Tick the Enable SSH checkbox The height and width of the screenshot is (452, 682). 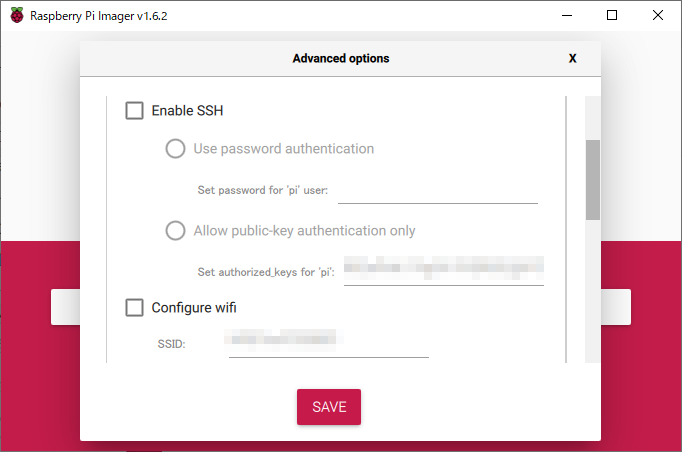(x=135, y=111)
